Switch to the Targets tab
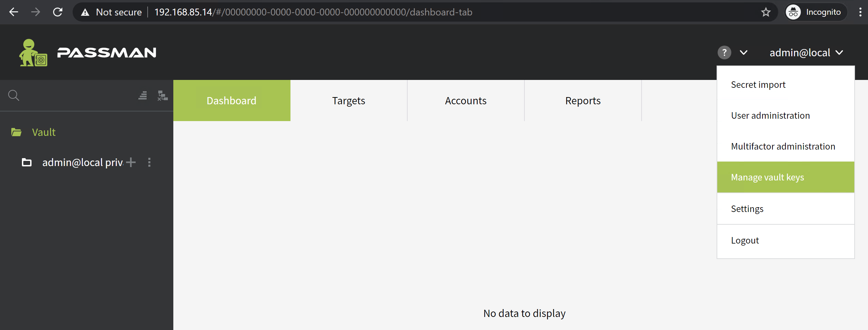The image size is (868, 330). point(348,101)
